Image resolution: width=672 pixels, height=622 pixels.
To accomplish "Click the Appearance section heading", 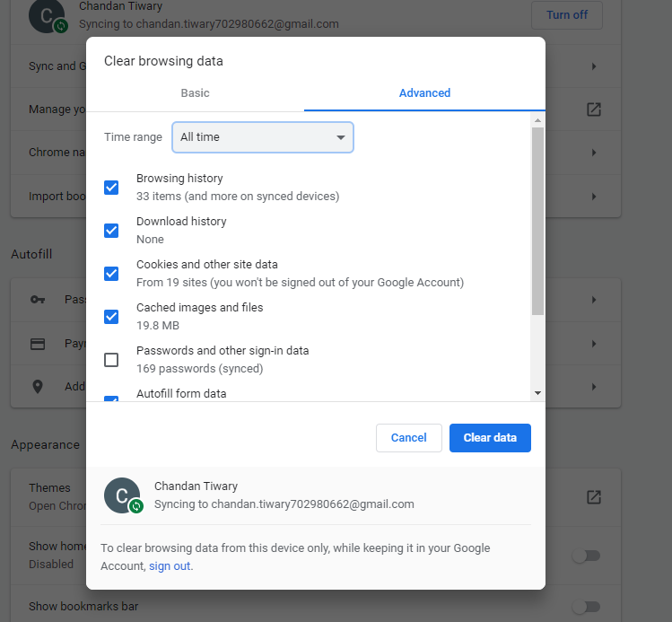I will [x=45, y=445].
